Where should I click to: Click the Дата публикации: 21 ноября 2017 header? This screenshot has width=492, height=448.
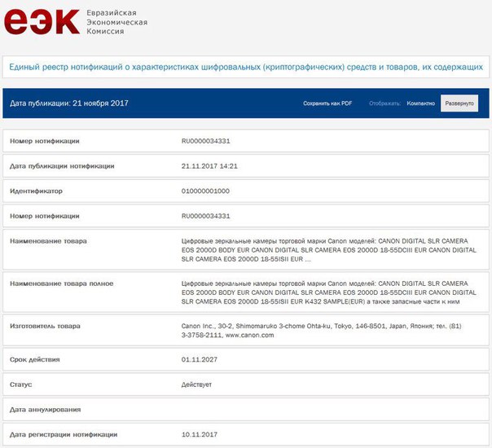point(69,103)
